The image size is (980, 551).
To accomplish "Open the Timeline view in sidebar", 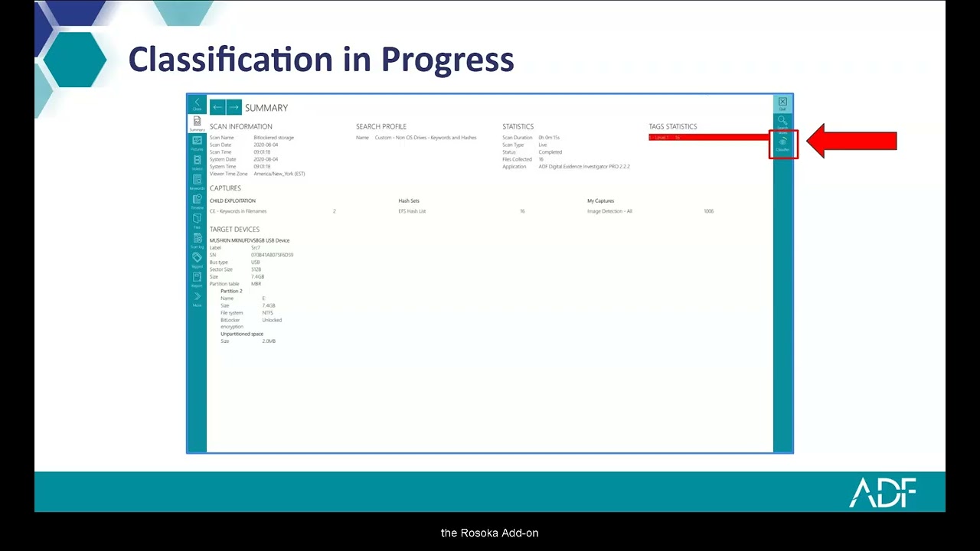I will pos(197,202).
